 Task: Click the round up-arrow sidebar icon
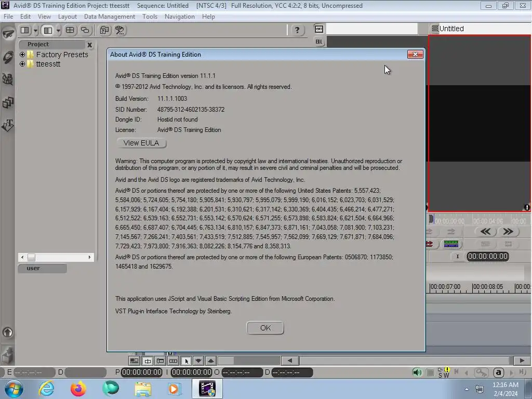point(8,332)
